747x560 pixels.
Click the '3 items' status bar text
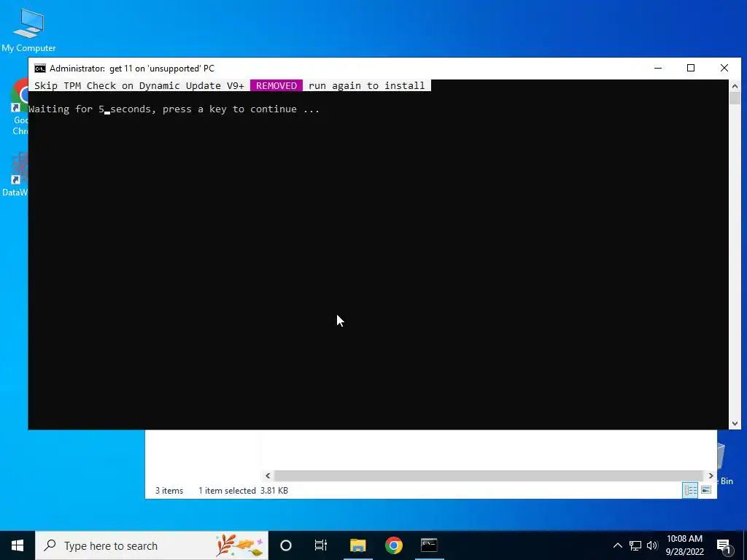point(169,491)
